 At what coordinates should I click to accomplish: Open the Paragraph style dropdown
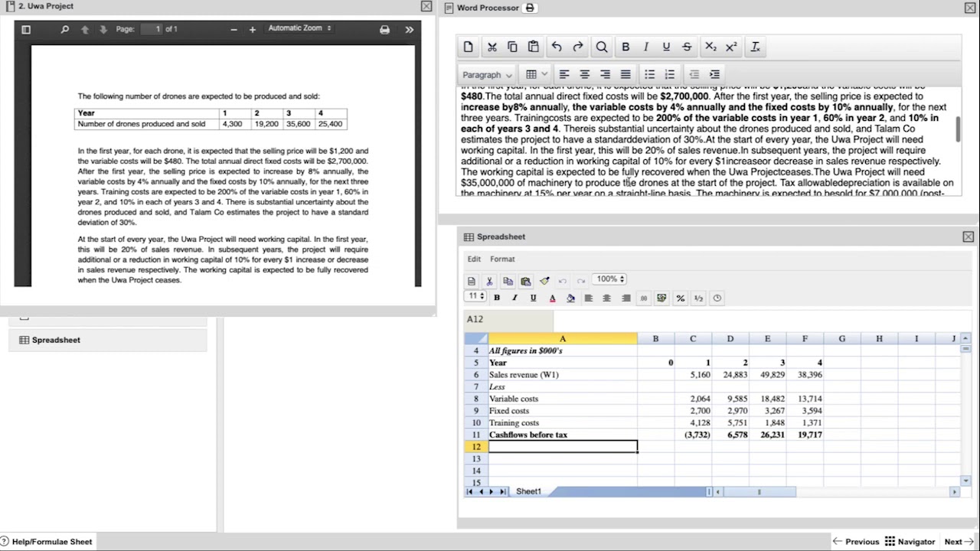pos(487,74)
